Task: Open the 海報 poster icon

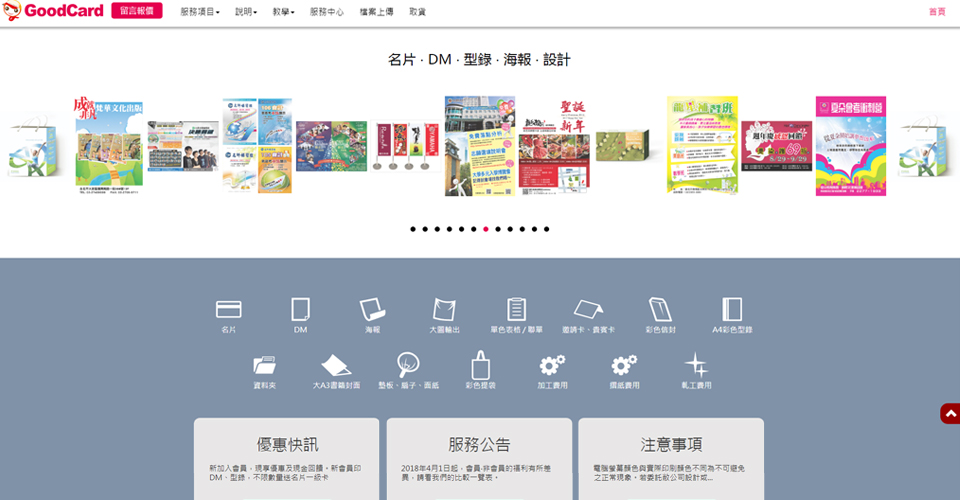Action: pos(372,310)
